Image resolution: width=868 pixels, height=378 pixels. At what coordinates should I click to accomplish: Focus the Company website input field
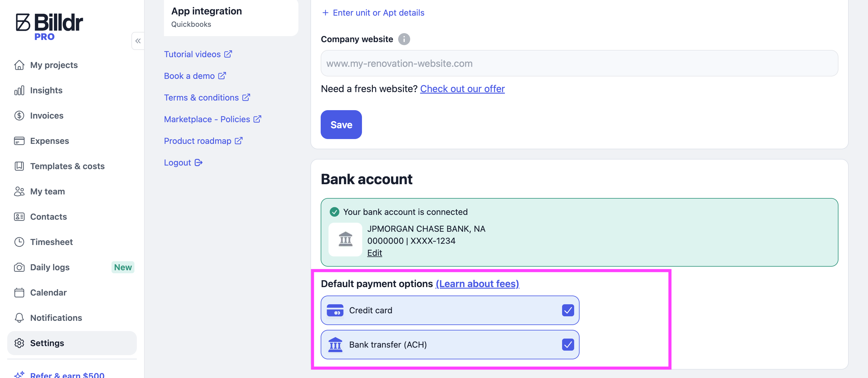click(579, 63)
